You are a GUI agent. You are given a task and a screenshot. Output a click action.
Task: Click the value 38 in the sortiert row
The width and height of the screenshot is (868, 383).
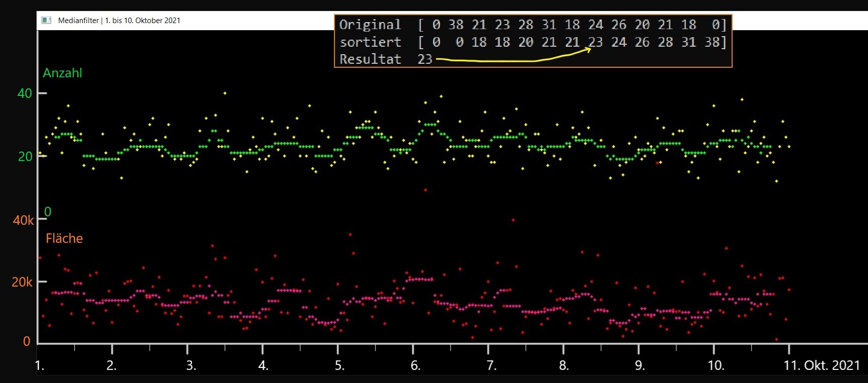(x=712, y=42)
